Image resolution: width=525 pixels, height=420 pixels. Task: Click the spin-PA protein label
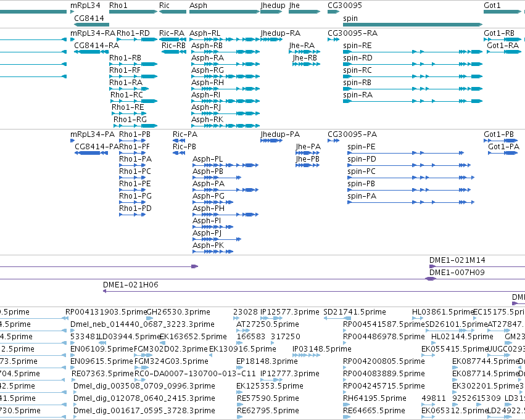tap(362, 196)
